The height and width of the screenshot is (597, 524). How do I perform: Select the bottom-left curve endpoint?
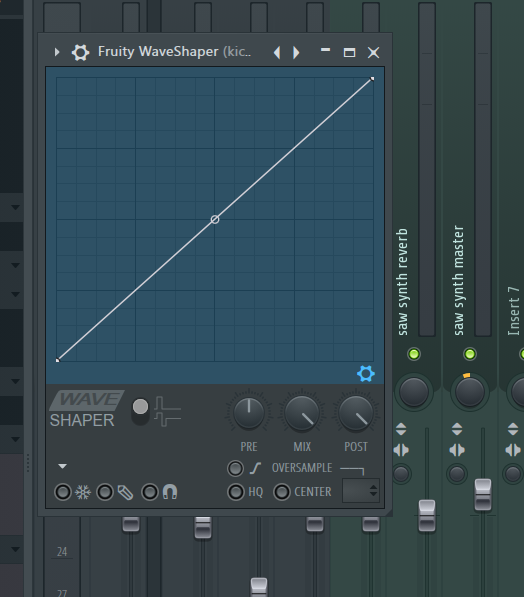pyautogui.click(x=58, y=360)
